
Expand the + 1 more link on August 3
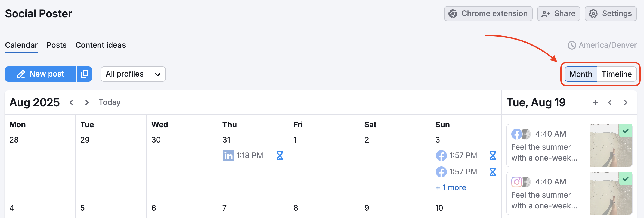pyautogui.click(x=451, y=187)
